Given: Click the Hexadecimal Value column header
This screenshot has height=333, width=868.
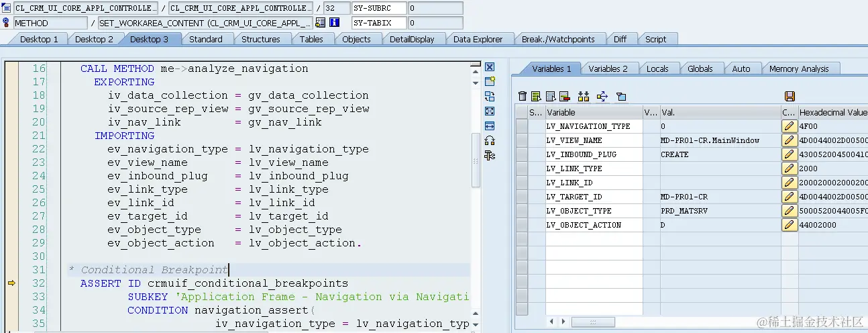Looking at the screenshot, I should 833,112.
